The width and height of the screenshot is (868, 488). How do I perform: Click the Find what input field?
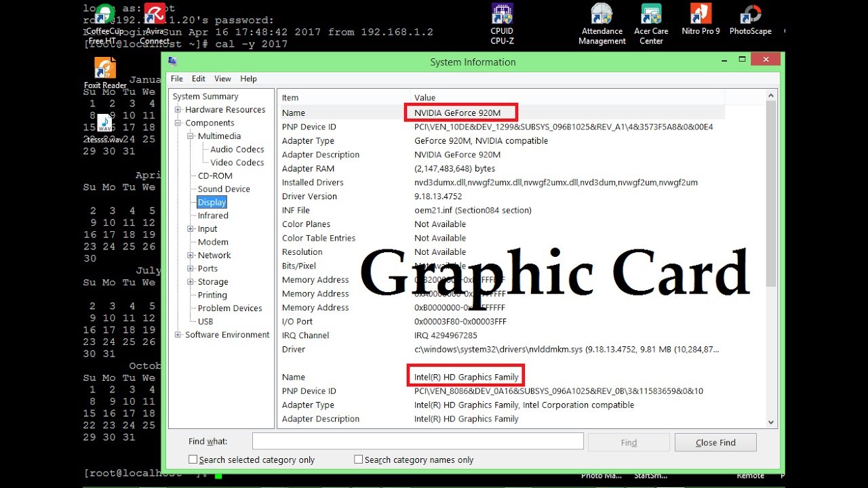(x=418, y=441)
